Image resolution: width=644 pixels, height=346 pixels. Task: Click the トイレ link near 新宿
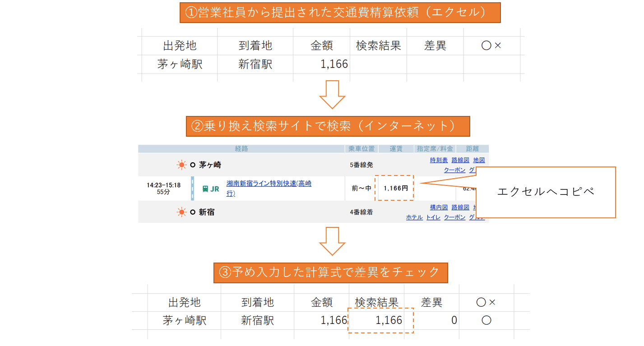[433, 217]
